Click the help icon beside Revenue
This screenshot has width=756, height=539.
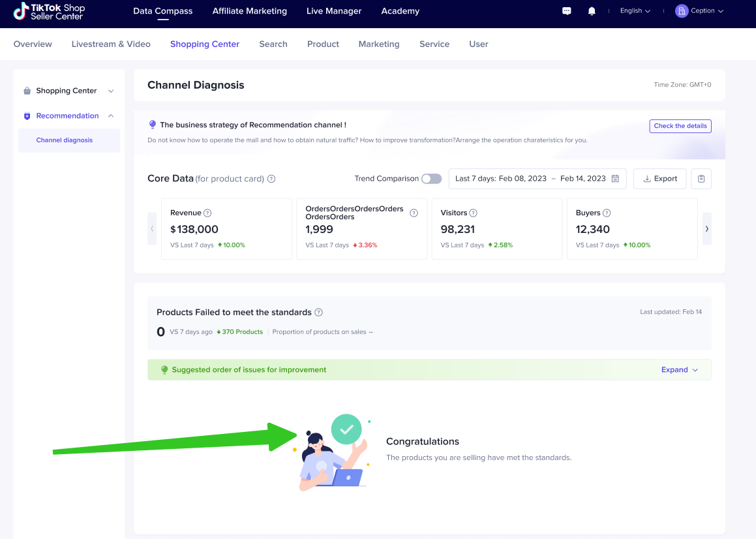pos(207,213)
